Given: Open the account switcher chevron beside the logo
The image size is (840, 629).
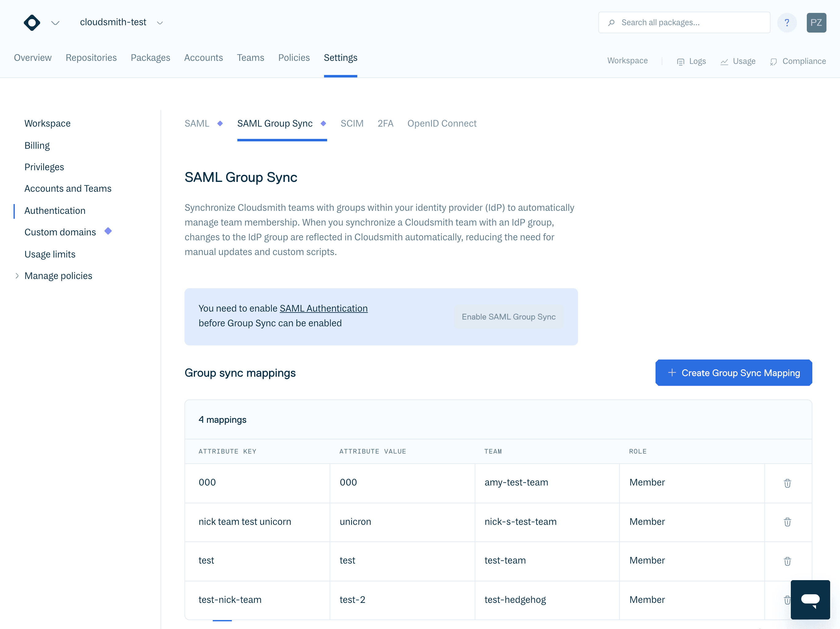Looking at the screenshot, I should coord(55,23).
